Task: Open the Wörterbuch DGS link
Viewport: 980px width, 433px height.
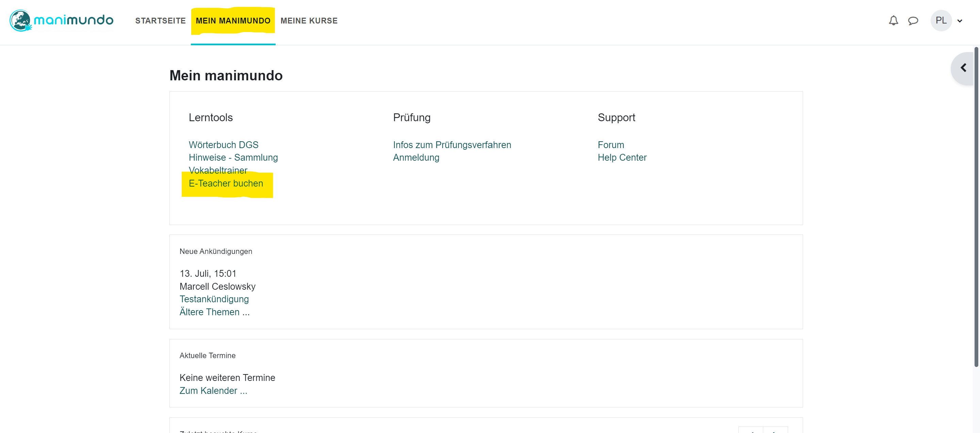Action: (x=223, y=145)
